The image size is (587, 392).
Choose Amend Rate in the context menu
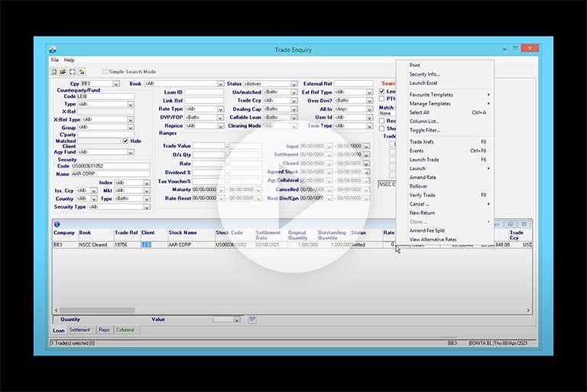point(423,177)
